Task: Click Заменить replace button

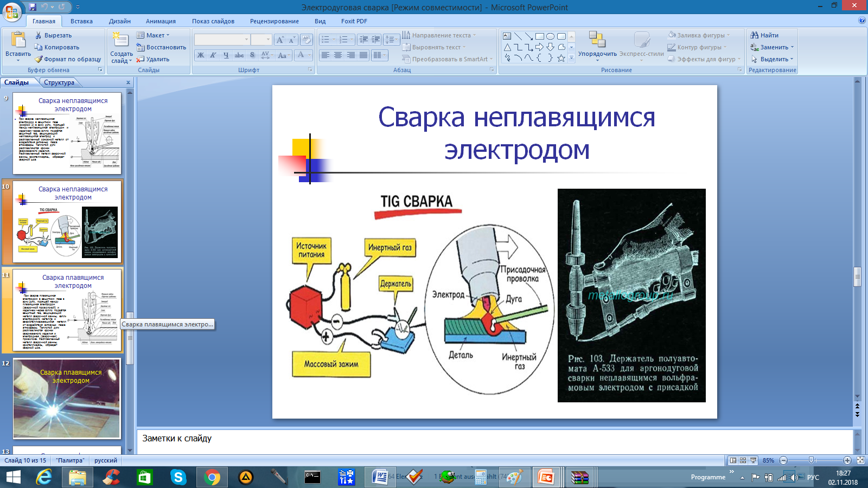Action: click(x=772, y=47)
